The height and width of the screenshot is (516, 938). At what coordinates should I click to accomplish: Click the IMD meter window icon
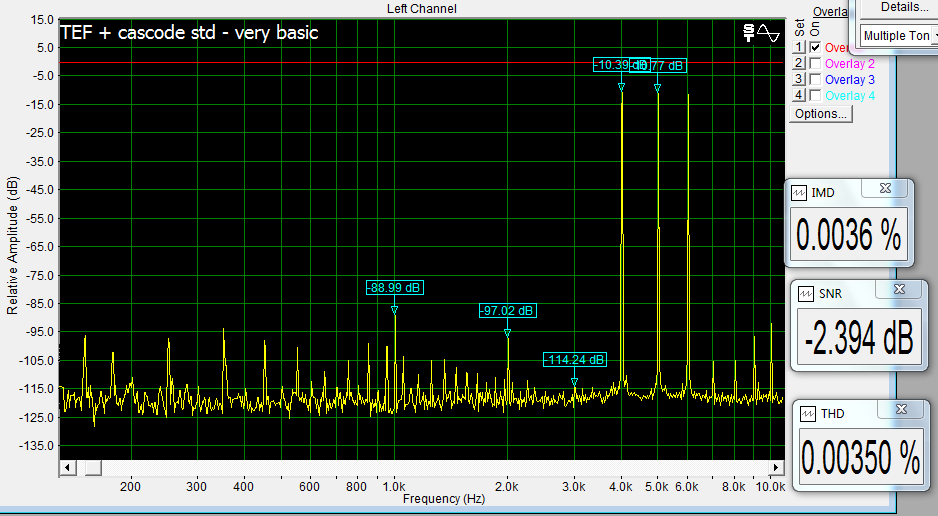[x=799, y=193]
